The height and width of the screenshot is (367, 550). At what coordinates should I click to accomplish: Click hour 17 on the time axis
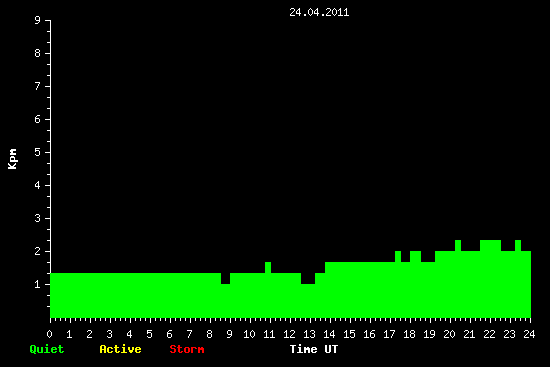click(x=389, y=334)
